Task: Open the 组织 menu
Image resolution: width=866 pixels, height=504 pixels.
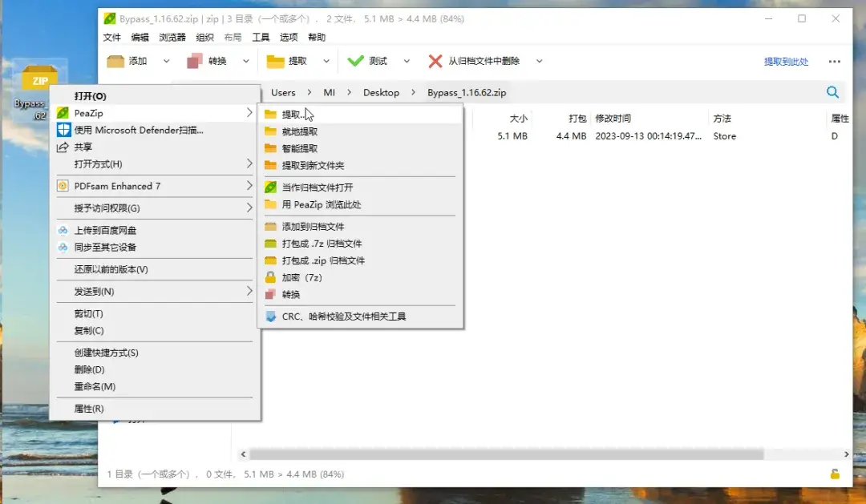Action: (x=204, y=37)
